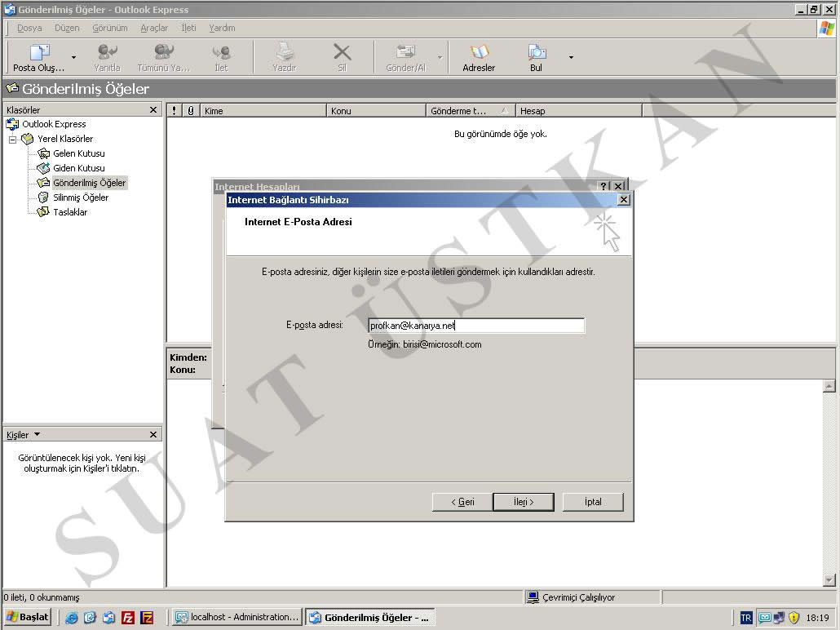Open the Yardım menu
840x630 pixels.
pos(222,28)
